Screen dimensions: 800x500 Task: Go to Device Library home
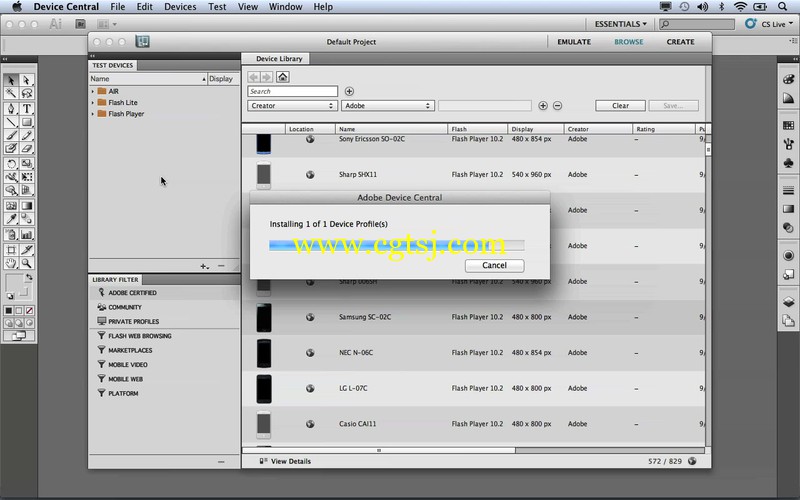pyautogui.click(x=283, y=77)
